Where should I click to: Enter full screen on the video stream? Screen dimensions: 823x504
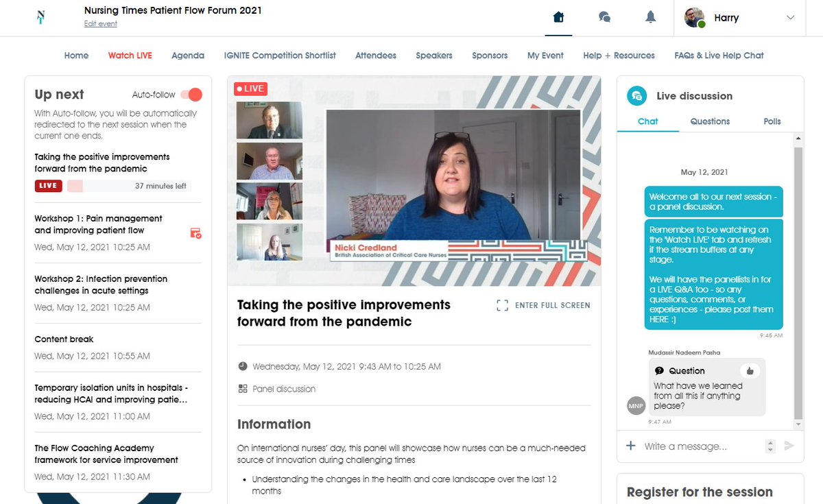point(542,305)
